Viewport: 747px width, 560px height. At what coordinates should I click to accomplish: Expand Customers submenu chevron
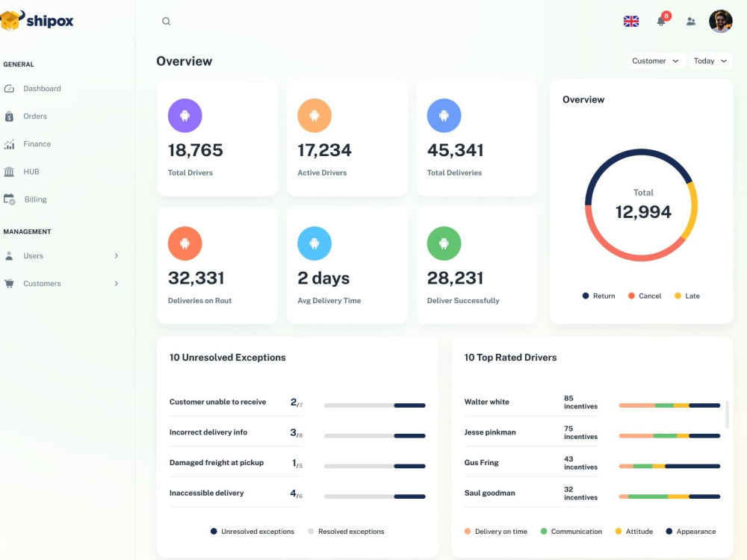coord(117,283)
